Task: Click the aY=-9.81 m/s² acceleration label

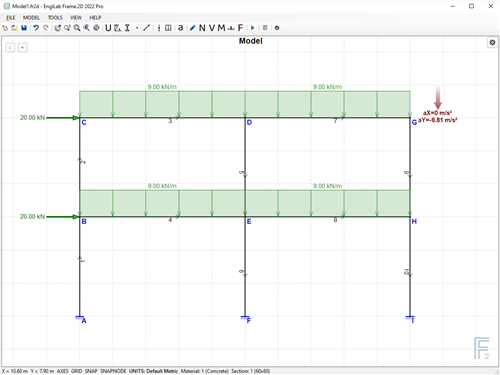Action: 437,120
